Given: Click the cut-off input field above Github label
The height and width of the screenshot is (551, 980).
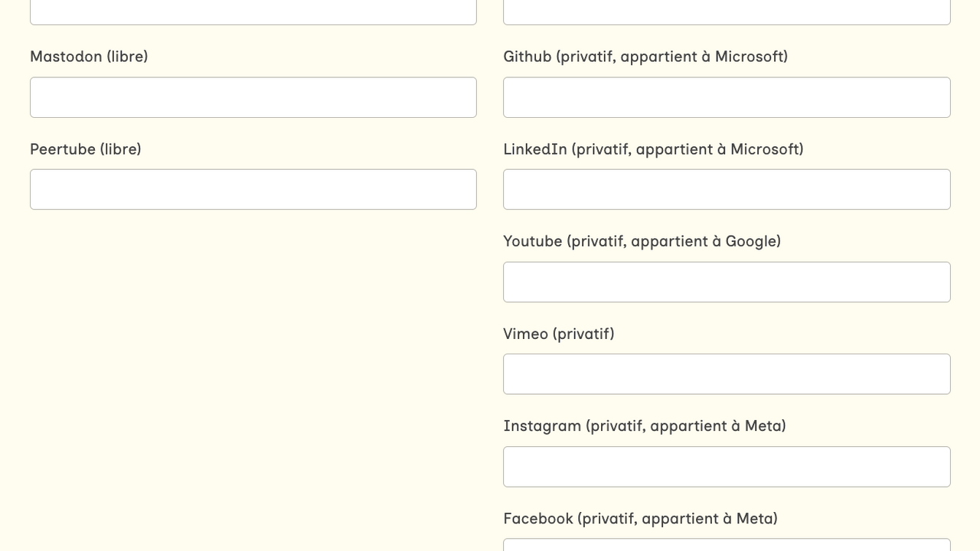Looking at the screenshot, I should 726,11.
